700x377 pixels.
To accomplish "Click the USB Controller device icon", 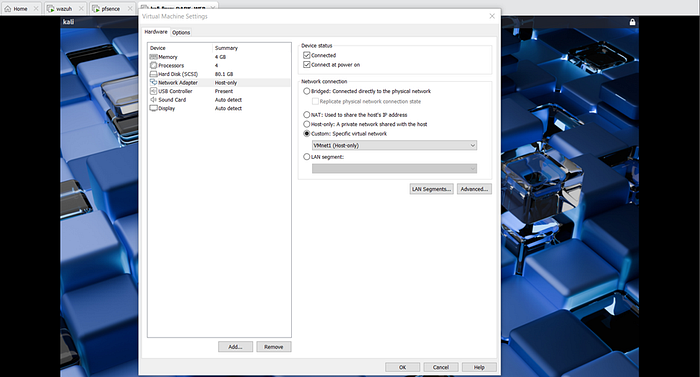I will (x=154, y=91).
